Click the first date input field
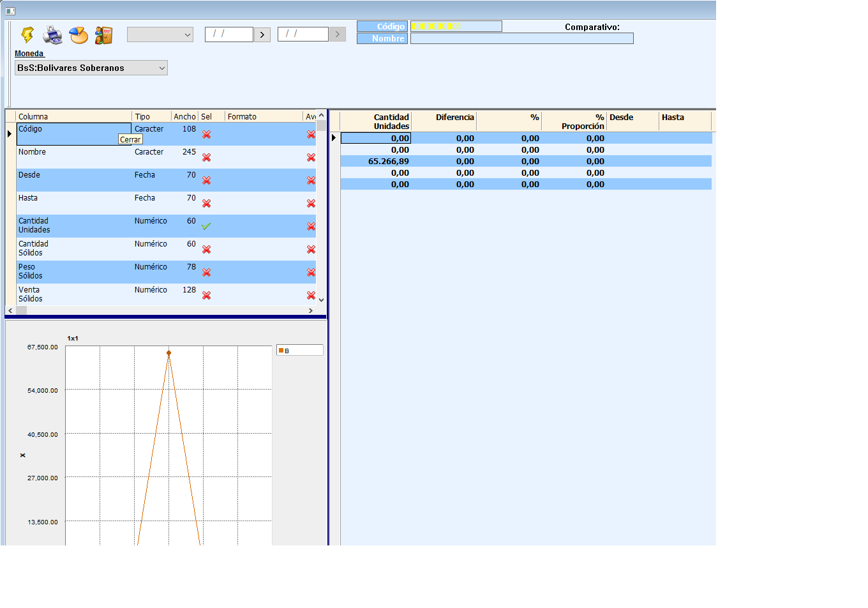 (x=229, y=34)
